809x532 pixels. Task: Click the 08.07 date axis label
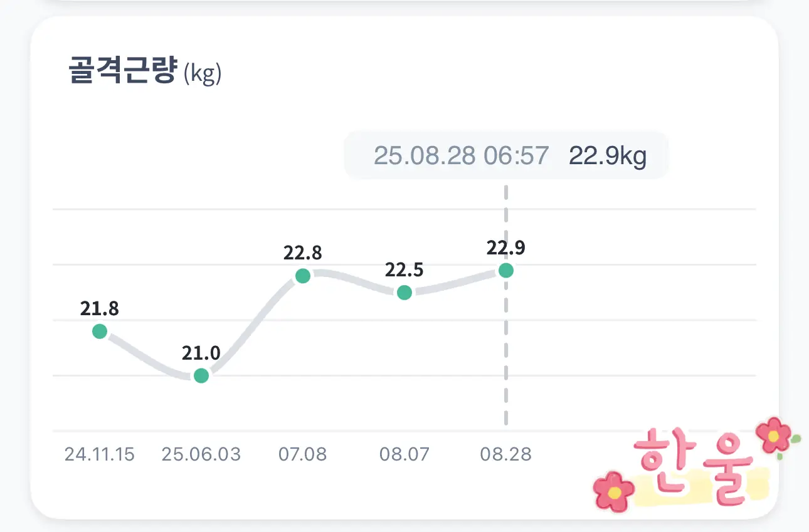pos(404,454)
